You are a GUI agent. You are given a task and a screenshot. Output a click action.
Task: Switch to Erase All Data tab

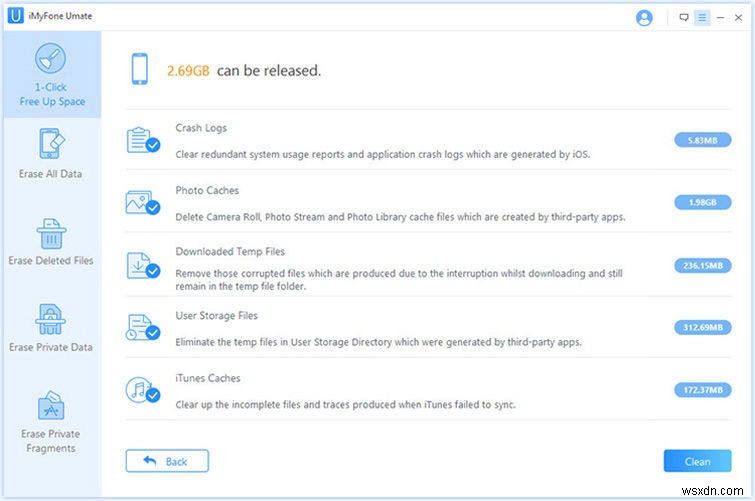coord(51,154)
